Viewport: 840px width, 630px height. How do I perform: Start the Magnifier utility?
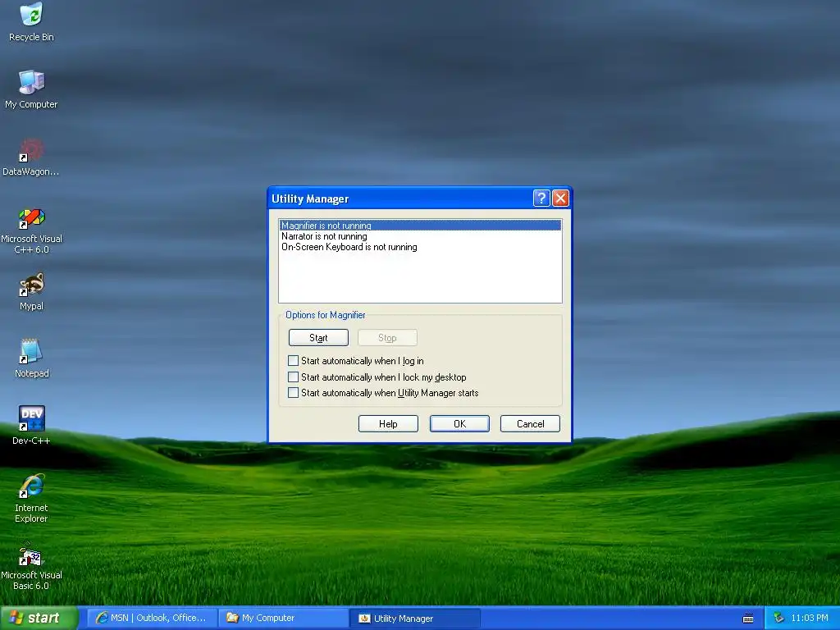[318, 337]
